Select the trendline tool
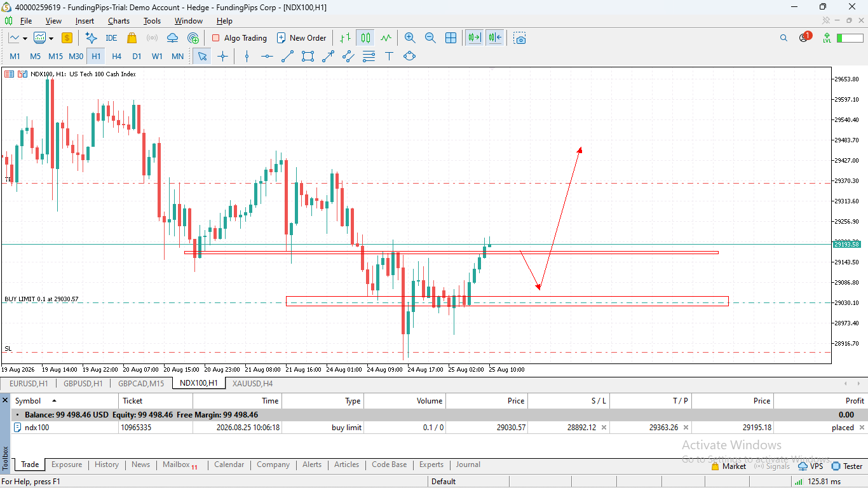This screenshot has height=488, width=868. point(287,57)
